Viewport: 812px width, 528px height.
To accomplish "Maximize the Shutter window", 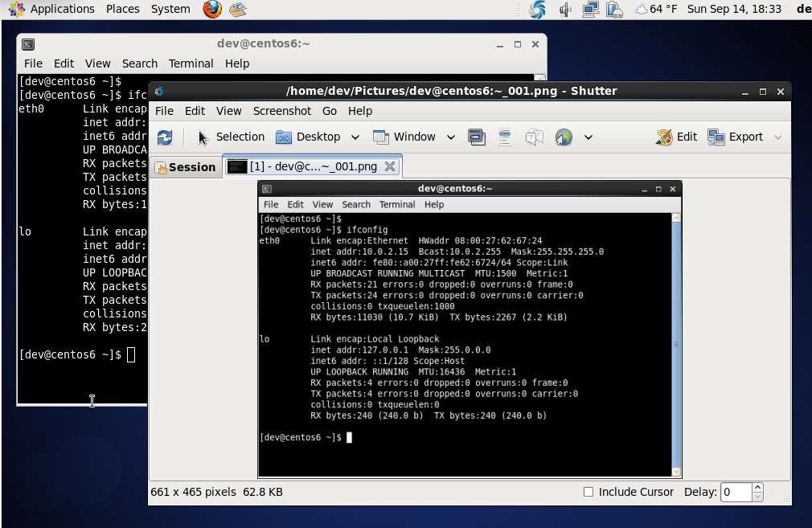I will [762, 92].
